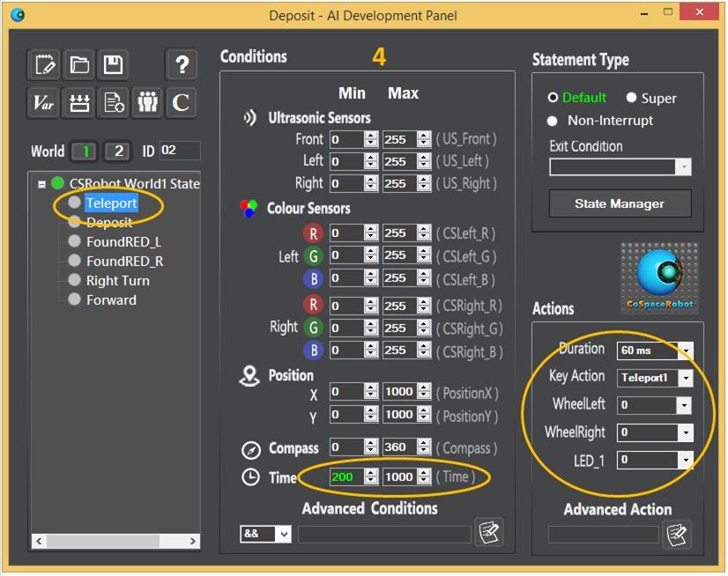Select the Default statement type radio
The width and height of the screenshot is (728, 576).
(x=553, y=98)
